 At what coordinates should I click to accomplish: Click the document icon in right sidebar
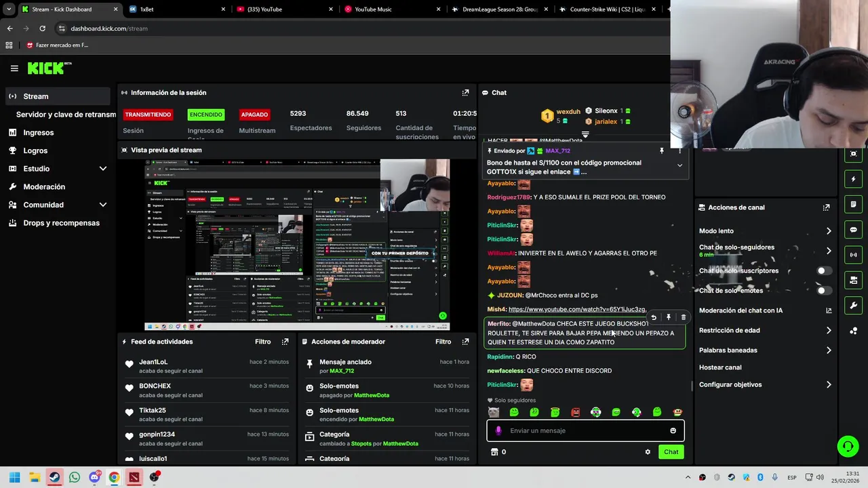(853, 205)
